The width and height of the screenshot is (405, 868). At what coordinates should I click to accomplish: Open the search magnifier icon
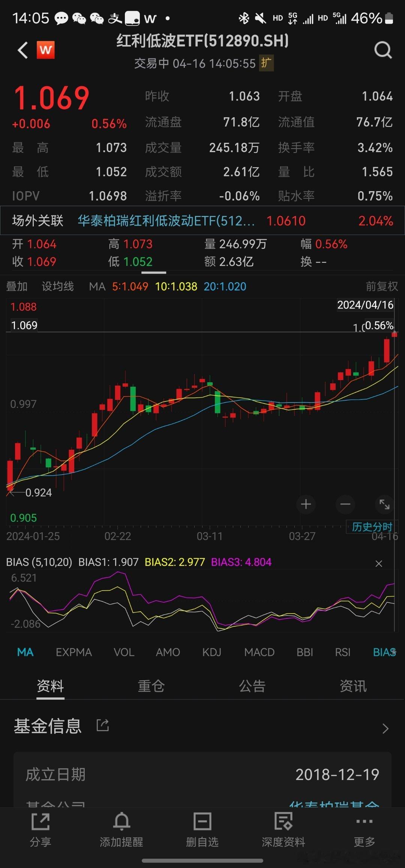click(x=383, y=50)
